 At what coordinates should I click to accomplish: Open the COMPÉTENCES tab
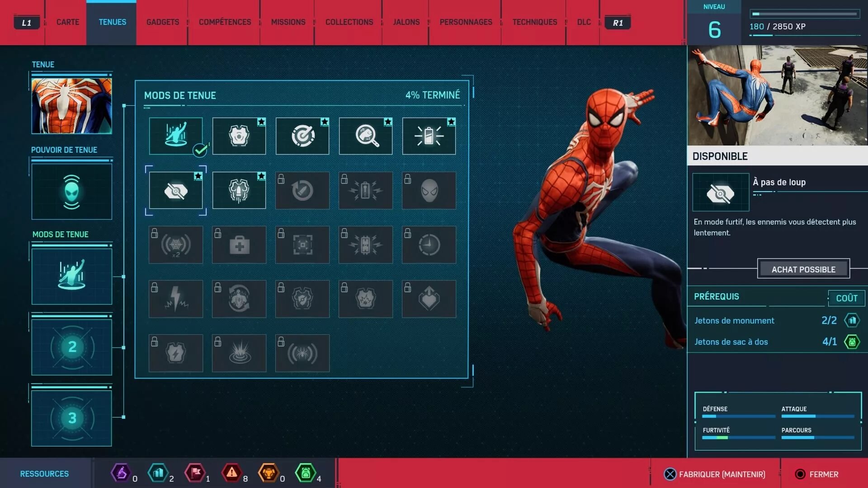pyautogui.click(x=225, y=22)
